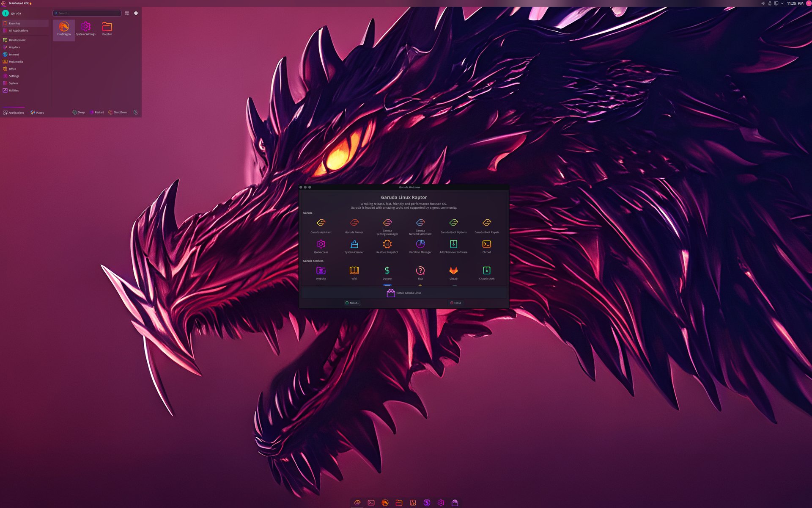Visit the Chaotic-AUR service
The height and width of the screenshot is (508, 812).
486,271
